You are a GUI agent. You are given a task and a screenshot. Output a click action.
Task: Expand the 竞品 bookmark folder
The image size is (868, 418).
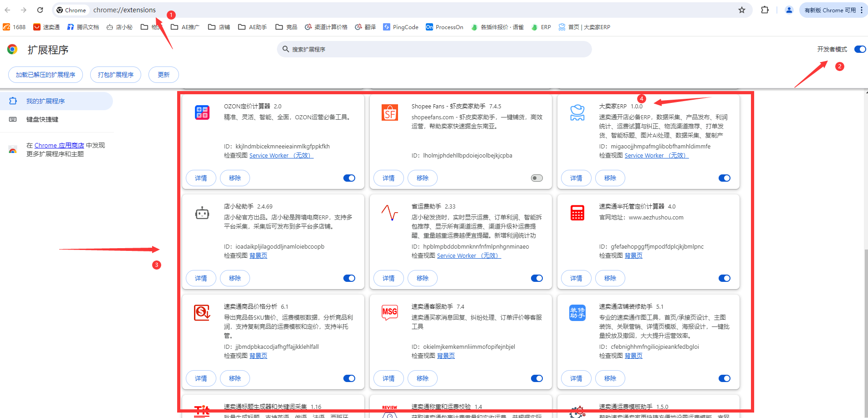click(286, 27)
